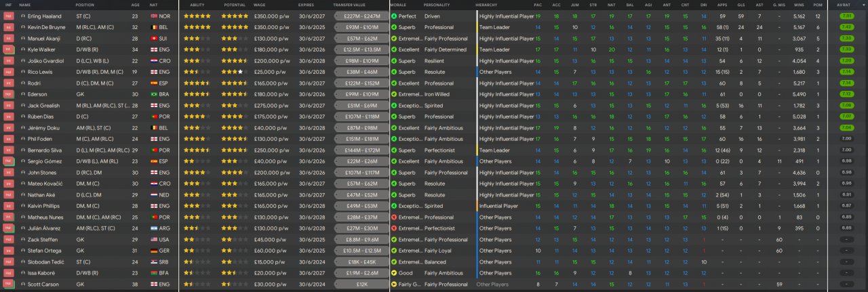Click the player icon beside Phil Foden
868x292 pixels.
[22, 139]
